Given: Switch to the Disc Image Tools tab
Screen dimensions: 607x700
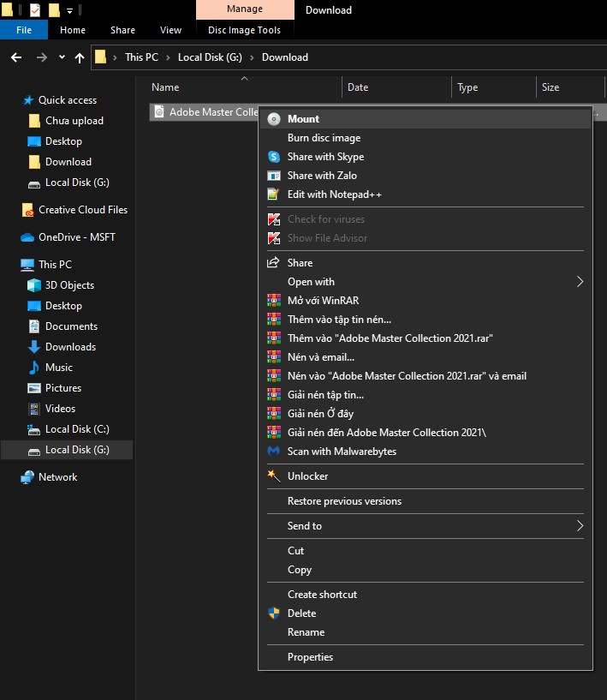Looking at the screenshot, I should pos(244,30).
